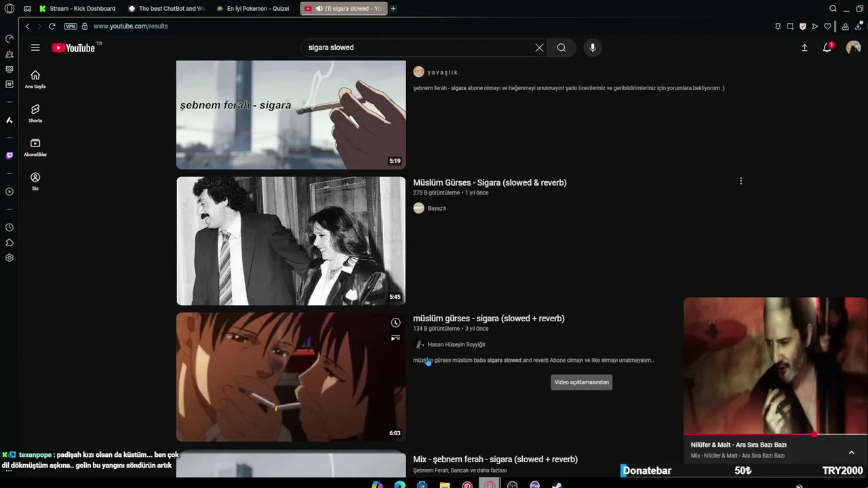Click Video açıklamasından chip

point(582,382)
